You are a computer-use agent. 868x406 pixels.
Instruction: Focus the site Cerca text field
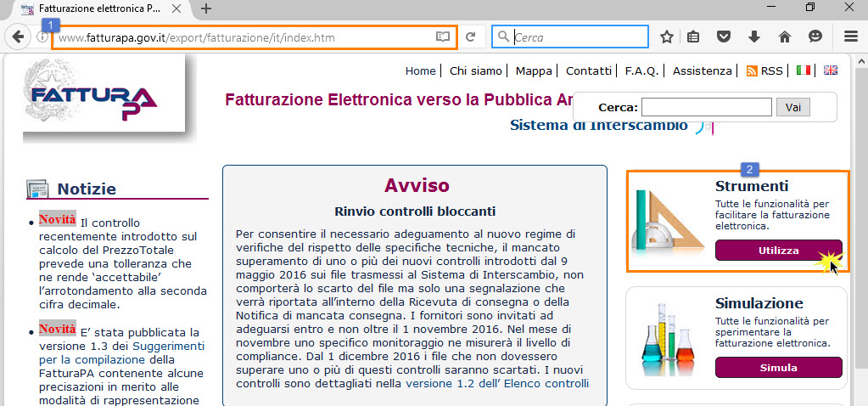click(706, 108)
